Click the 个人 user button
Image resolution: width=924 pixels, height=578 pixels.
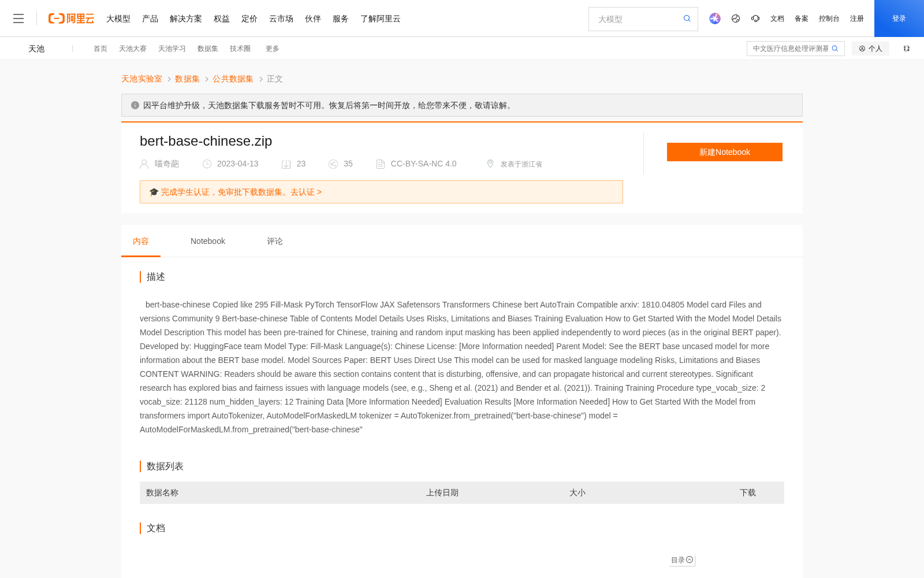coord(870,49)
